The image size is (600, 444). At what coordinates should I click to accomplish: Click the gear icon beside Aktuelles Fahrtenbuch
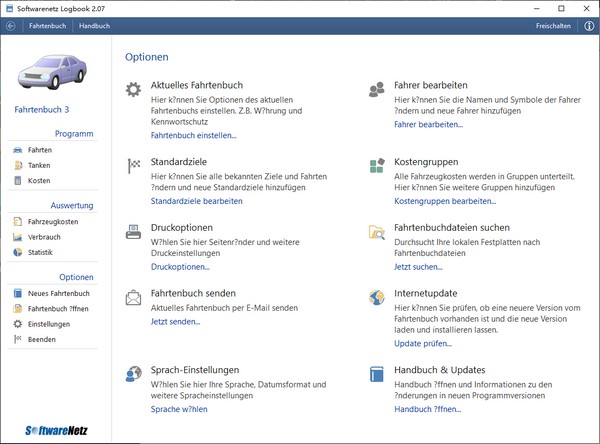pyautogui.click(x=134, y=90)
